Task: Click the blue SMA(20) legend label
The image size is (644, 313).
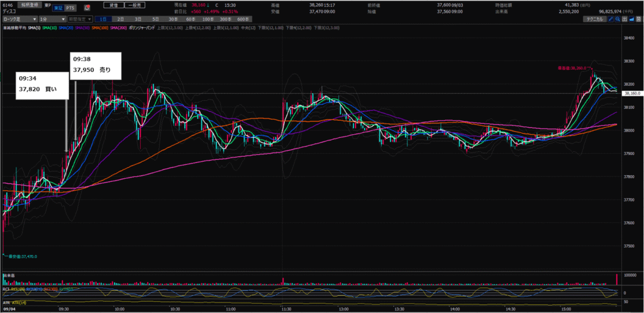Action: point(66,28)
